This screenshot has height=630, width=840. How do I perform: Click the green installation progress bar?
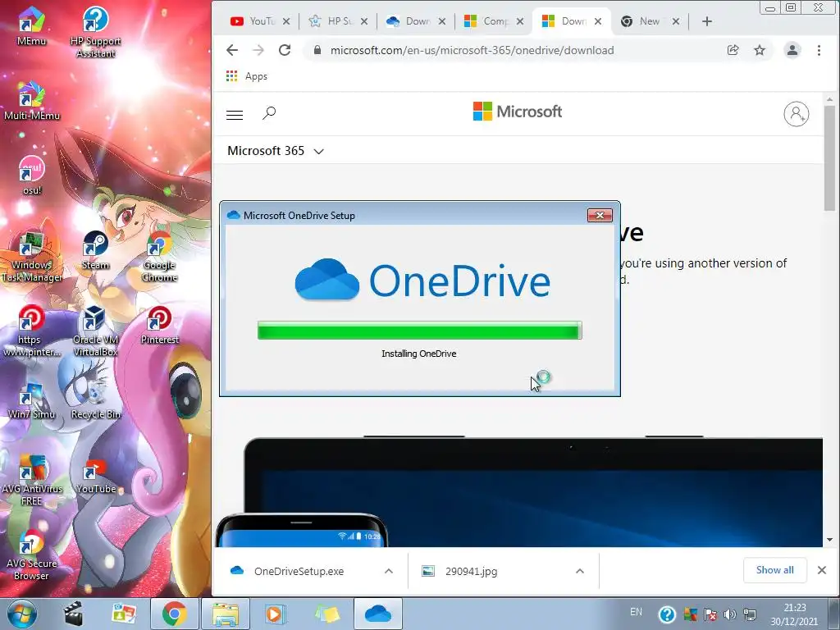click(419, 331)
